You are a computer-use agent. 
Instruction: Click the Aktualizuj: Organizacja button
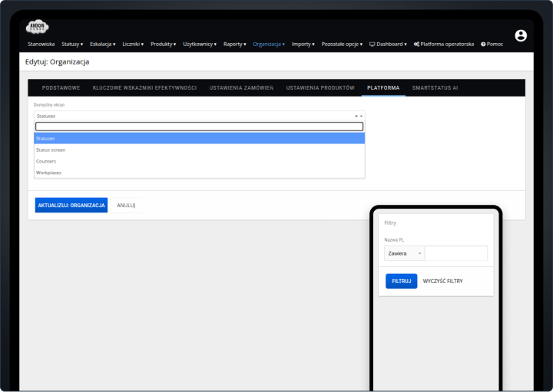point(71,206)
